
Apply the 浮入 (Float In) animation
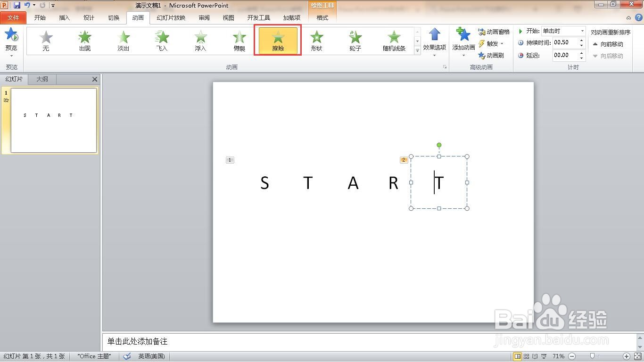[201, 41]
